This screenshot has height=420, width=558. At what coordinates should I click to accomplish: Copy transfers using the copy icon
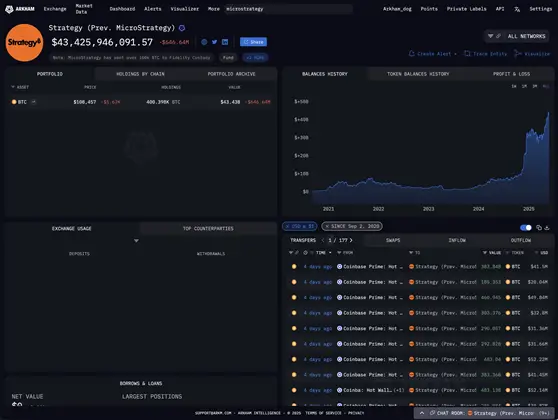(x=539, y=227)
